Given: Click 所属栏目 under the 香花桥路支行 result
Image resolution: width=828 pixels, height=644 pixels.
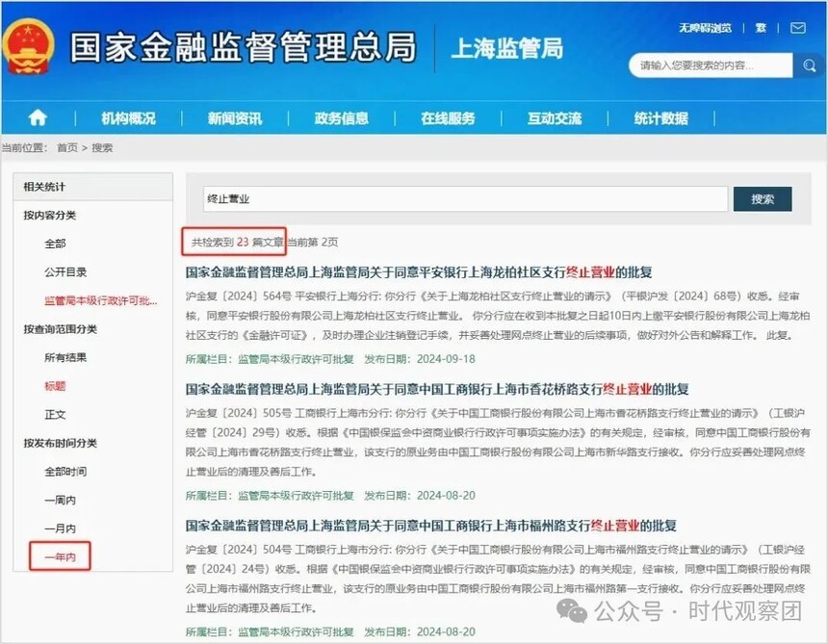Looking at the screenshot, I should (x=270, y=495).
